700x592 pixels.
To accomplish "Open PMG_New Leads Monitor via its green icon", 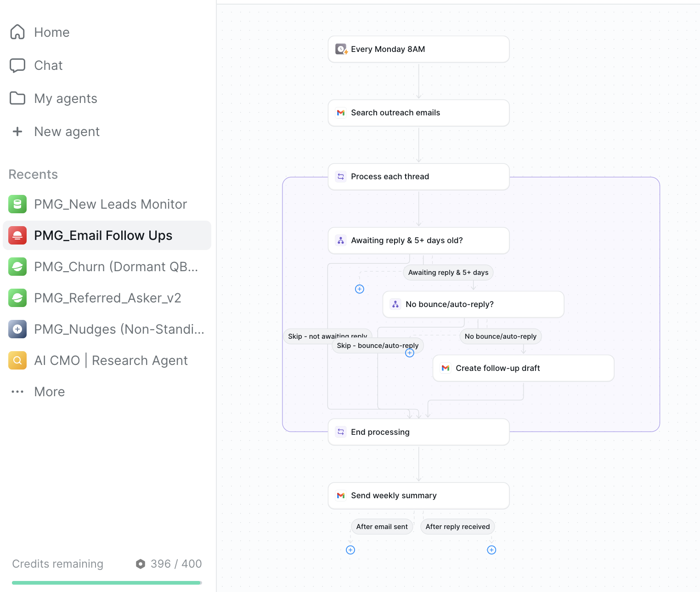I will click(x=17, y=204).
